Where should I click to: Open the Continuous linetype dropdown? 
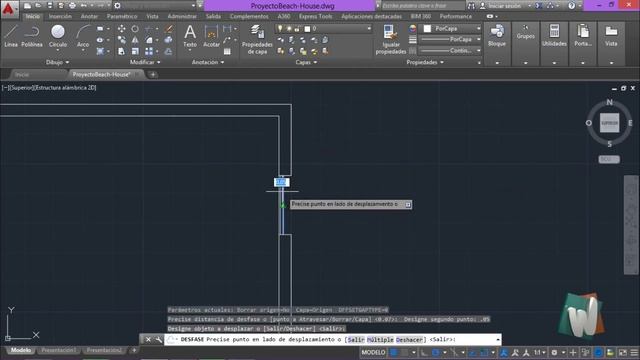[x=451, y=51]
